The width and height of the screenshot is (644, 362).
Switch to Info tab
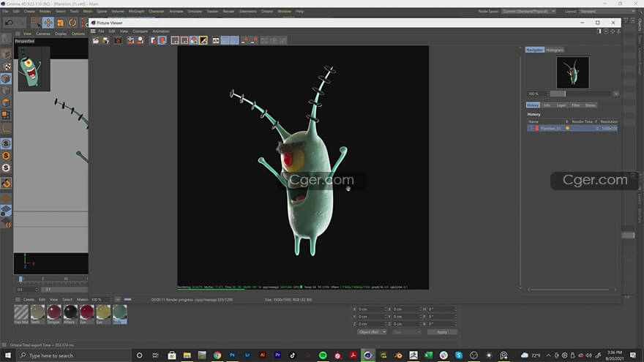tap(547, 105)
